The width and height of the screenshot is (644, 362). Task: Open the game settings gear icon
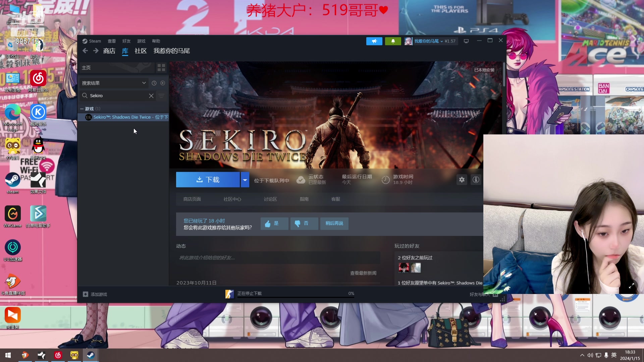[x=462, y=180]
